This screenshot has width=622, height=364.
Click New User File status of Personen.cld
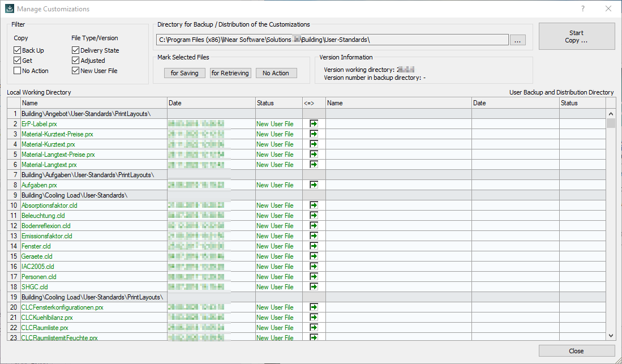pyautogui.click(x=275, y=277)
